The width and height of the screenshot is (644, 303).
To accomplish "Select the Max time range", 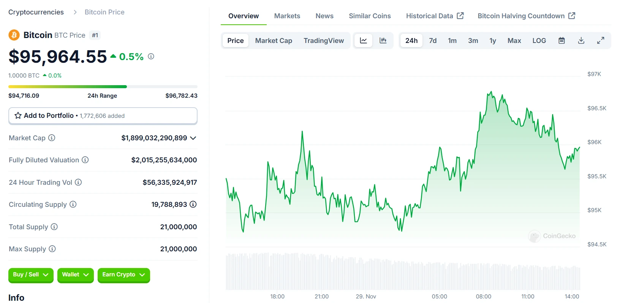I will [x=514, y=40].
